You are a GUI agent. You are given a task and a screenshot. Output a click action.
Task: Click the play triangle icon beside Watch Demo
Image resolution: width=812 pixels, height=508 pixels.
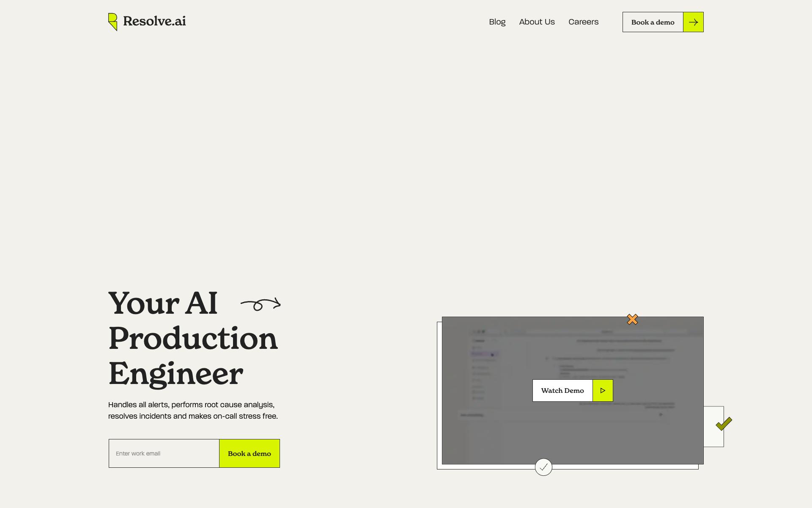603,390
